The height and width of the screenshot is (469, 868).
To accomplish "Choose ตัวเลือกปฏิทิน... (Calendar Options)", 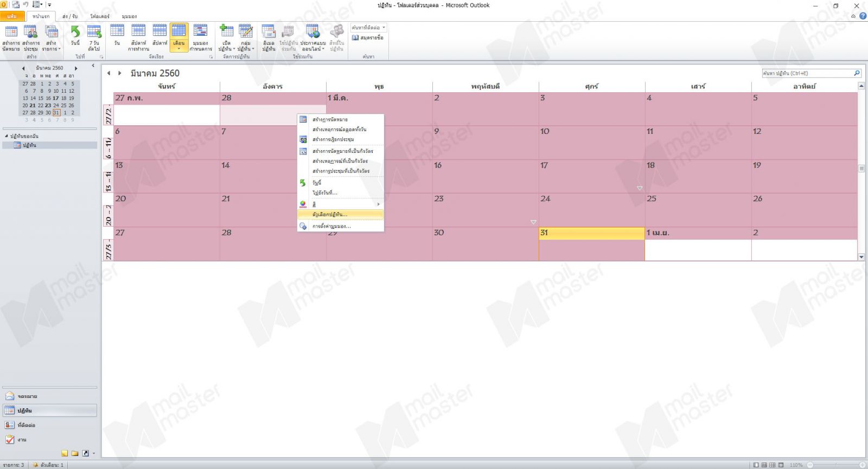I will click(341, 215).
